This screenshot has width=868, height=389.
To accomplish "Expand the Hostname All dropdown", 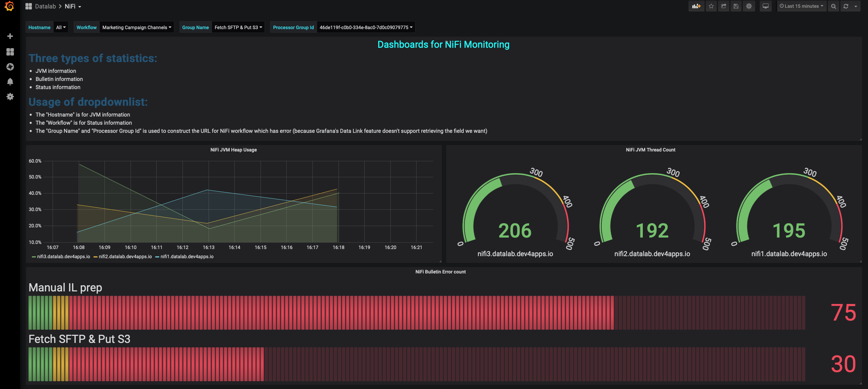I will [x=61, y=27].
